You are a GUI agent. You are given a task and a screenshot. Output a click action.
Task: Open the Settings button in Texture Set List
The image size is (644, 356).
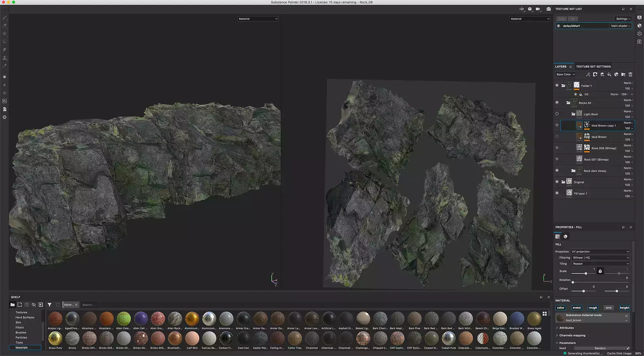tap(623, 19)
